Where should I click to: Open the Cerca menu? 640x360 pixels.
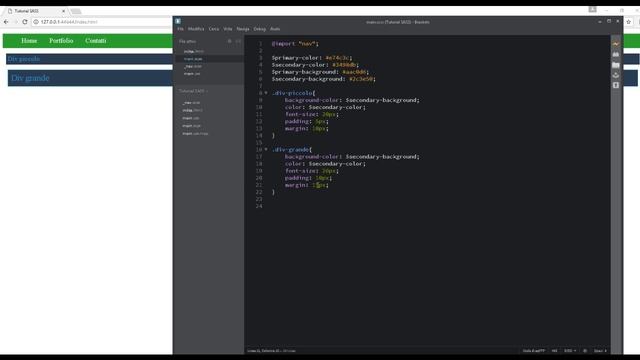click(x=214, y=29)
